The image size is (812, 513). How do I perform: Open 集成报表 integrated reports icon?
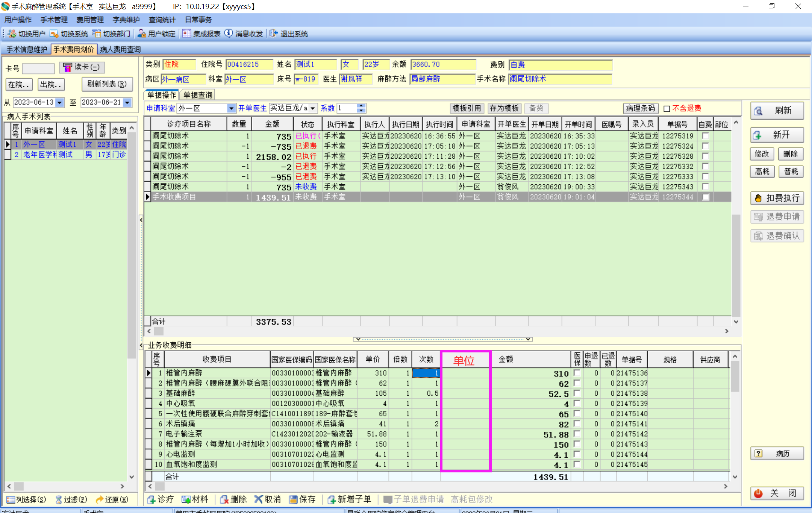coord(186,34)
